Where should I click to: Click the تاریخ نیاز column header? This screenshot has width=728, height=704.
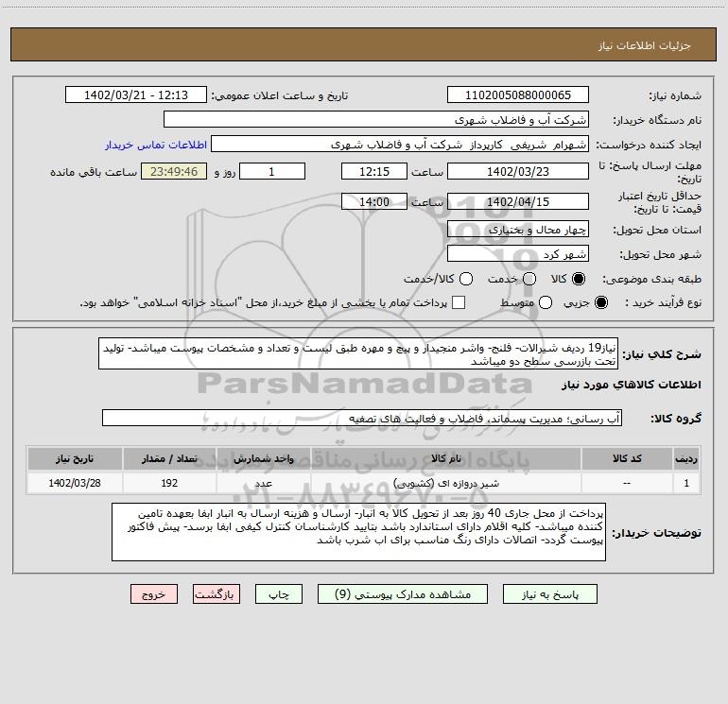[75, 458]
